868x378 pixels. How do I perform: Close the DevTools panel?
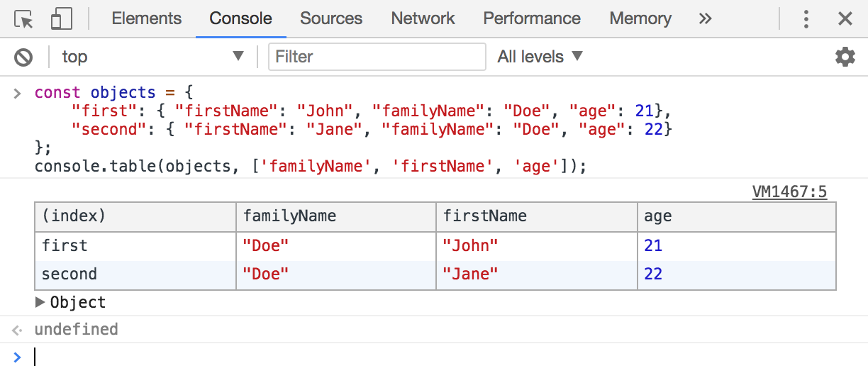[845, 19]
